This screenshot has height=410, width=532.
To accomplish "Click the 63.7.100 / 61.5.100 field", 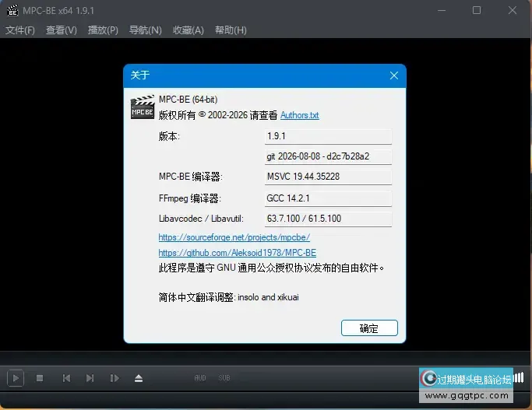I will pos(328,219).
